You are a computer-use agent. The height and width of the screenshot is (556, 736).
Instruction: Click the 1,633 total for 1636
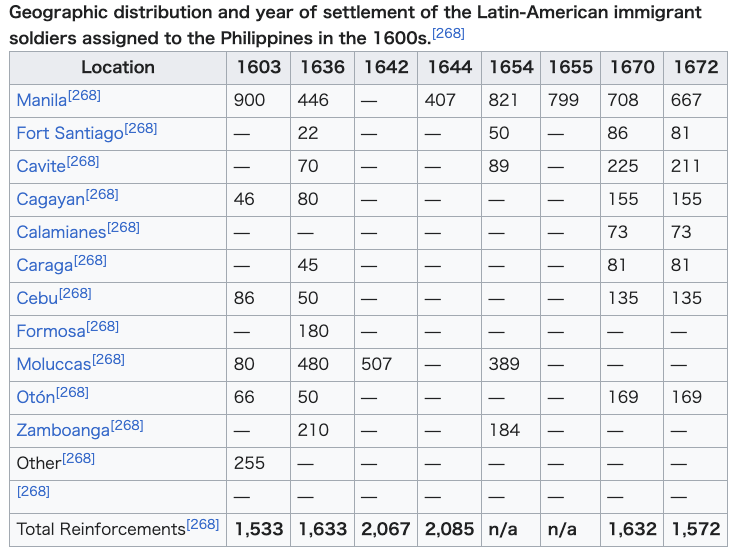pos(322,529)
